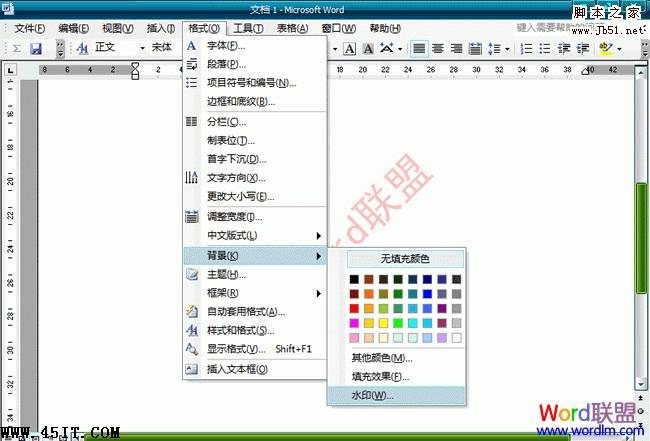Toggle numbered list button
The height and width of the screenshot is (441, 650).
[526, 48]
